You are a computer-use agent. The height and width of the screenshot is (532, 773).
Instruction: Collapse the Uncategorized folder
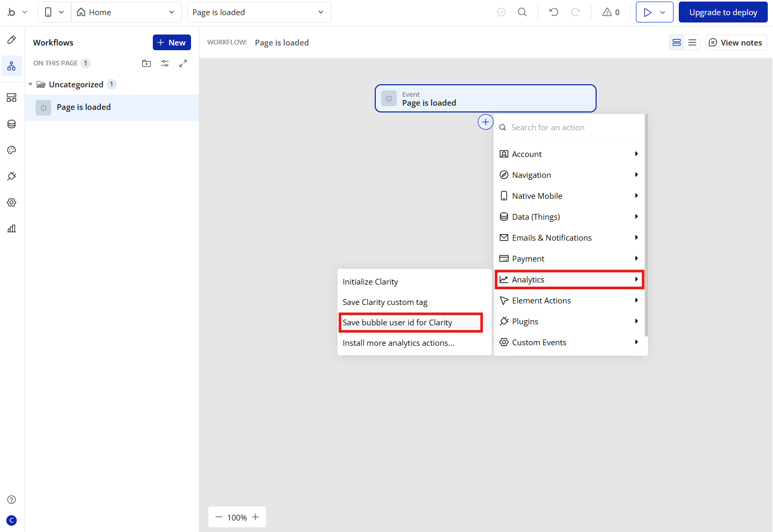click(x=30, y=84)
